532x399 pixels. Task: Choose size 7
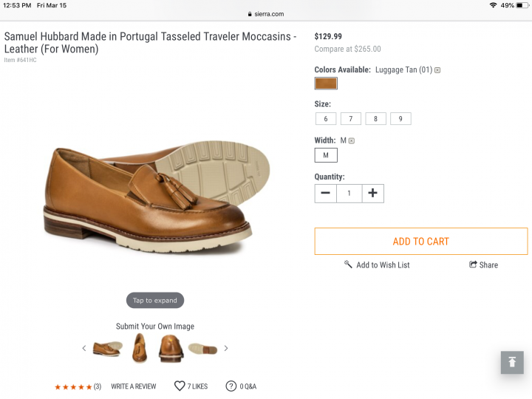click(351, 119)
